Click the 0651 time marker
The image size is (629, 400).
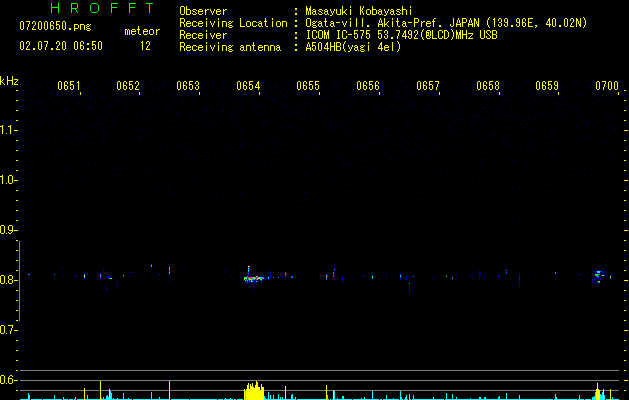pos(69,86)
